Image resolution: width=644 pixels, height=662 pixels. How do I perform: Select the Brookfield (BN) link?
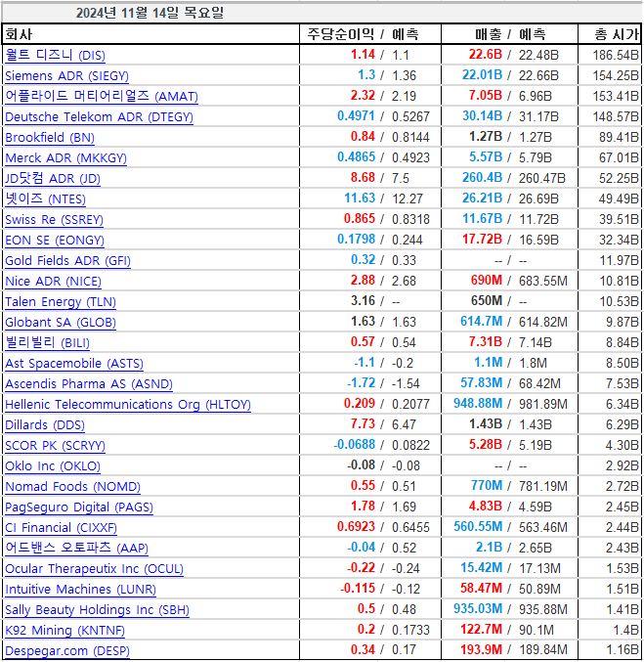coord(50,137)
